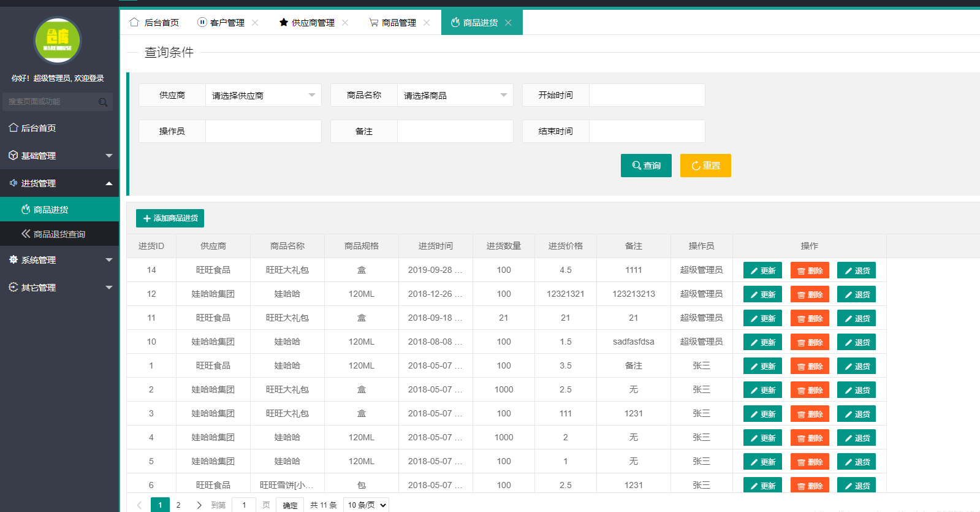Collapse the 进货管理 sidebar menu
The image size is (980, 512).
pos(59,183)
